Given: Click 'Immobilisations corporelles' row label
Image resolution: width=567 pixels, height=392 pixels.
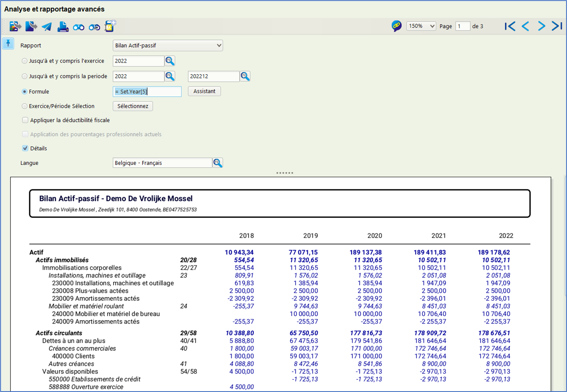Looking at the screenshot, I should click(x=82, y=268).
